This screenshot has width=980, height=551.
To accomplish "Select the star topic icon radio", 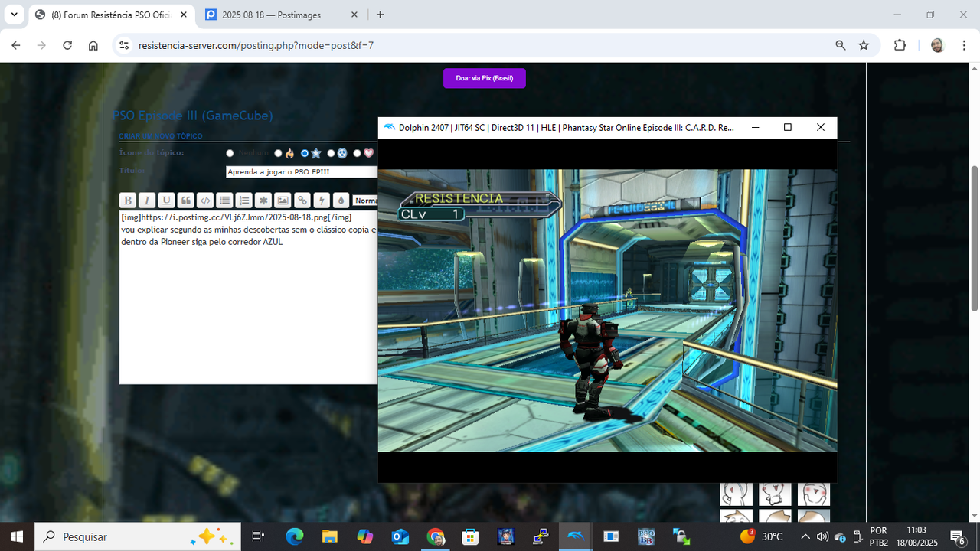I will coord(305,153).
